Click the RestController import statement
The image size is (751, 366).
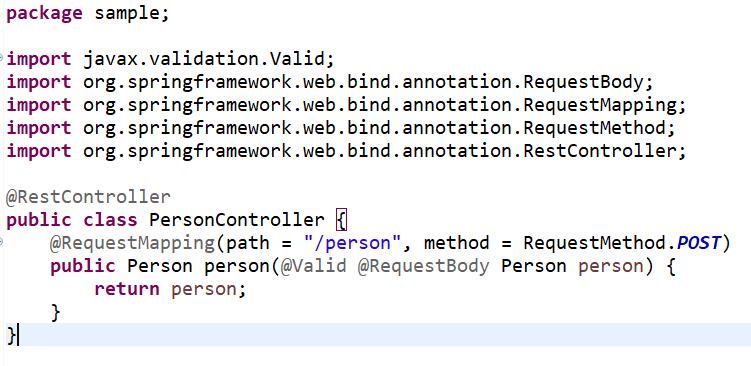pyautogui.click(x=347, y=151)
